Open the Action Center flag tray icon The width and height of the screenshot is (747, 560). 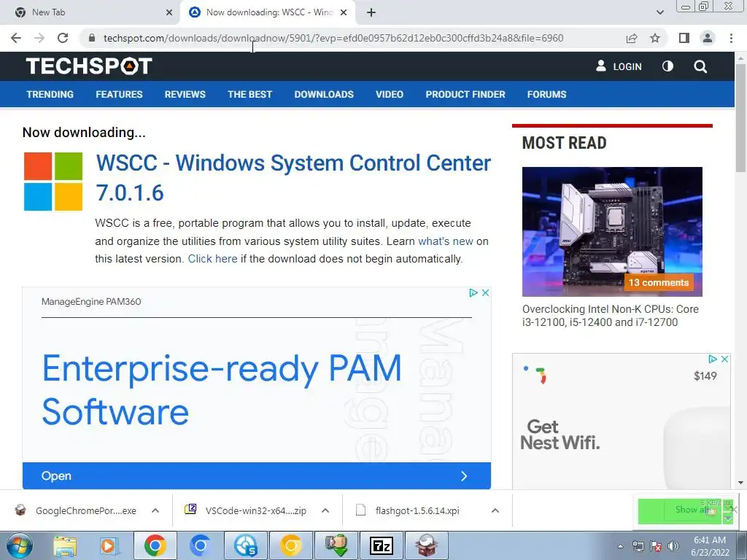pyautogui.click(x=656, y=546)
